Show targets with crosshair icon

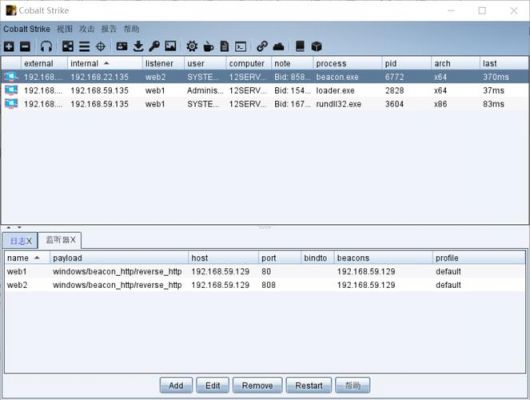101,46
